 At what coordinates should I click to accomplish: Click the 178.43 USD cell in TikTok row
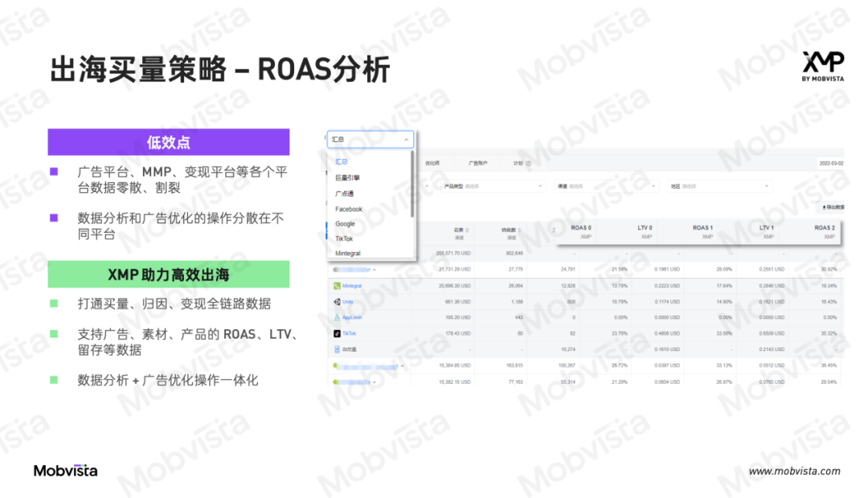point(458,333)
